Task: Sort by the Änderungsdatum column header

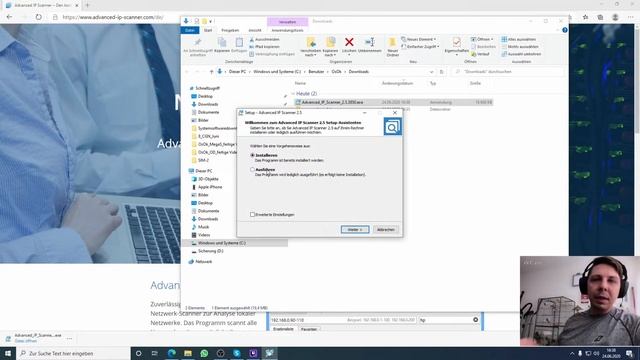Action: click(x=397, y=83)
